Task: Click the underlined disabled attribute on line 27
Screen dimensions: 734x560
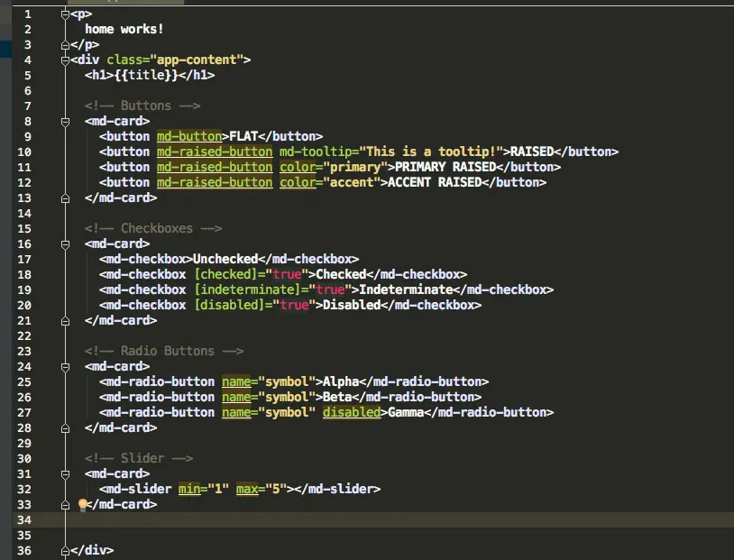Action: tap(352, 412)
